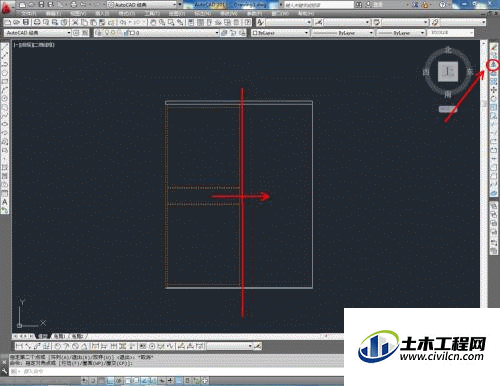
Task: Click the drawing area vertical scrollbar
Action: [x=483, y=173]
